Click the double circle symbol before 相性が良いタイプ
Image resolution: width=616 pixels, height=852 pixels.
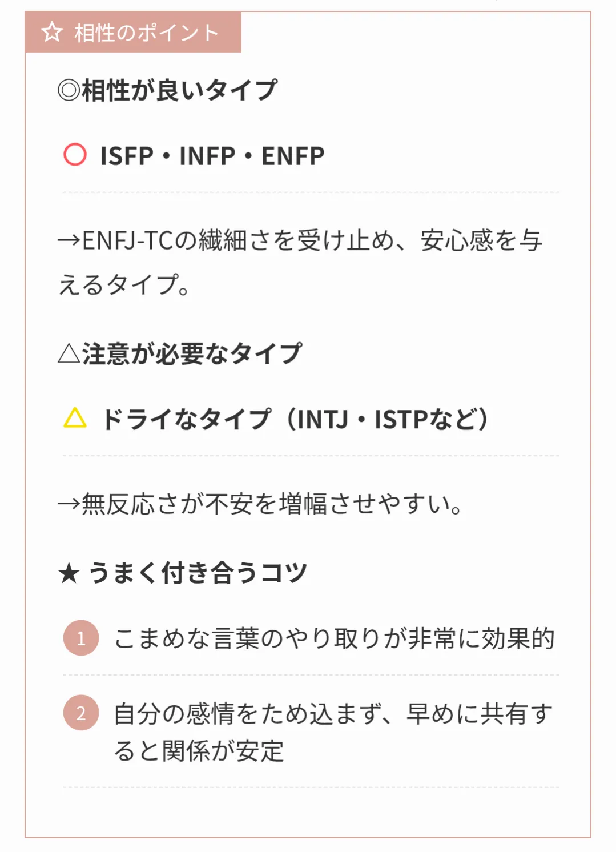coord(69,90)
